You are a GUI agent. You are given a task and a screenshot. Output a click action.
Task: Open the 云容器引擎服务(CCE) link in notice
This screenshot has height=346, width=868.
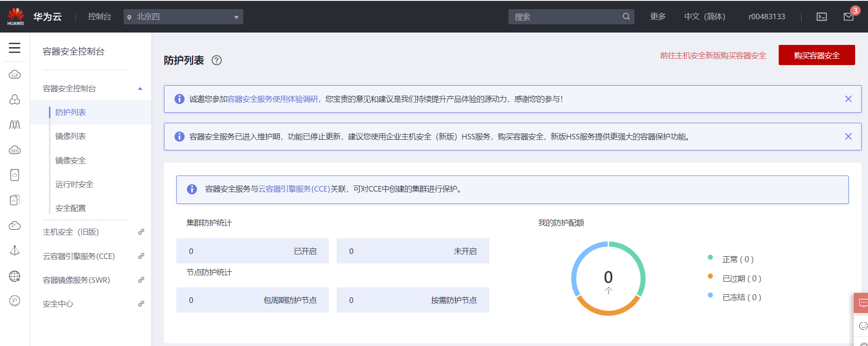pyautogui.click(x=294, y=189)
